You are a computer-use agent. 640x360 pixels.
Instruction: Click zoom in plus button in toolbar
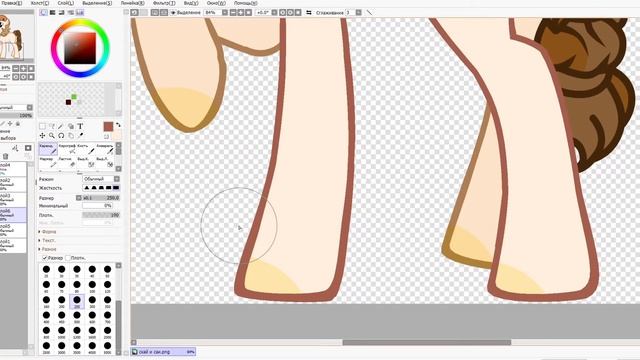240,13
